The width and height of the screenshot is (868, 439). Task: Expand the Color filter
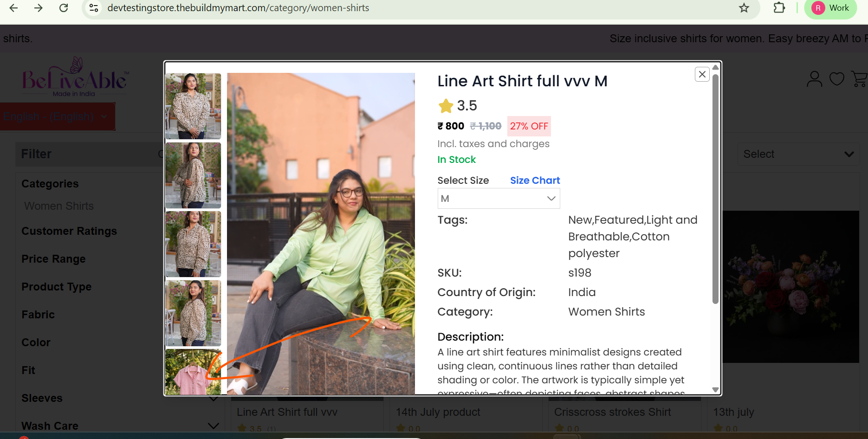coord(36,342)
